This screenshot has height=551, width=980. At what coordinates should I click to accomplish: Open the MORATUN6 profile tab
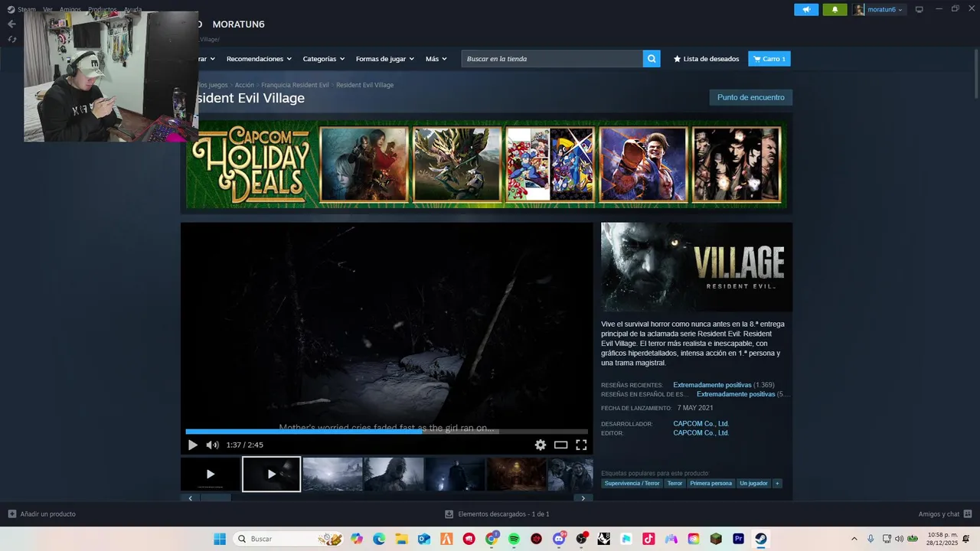point(239,24)
